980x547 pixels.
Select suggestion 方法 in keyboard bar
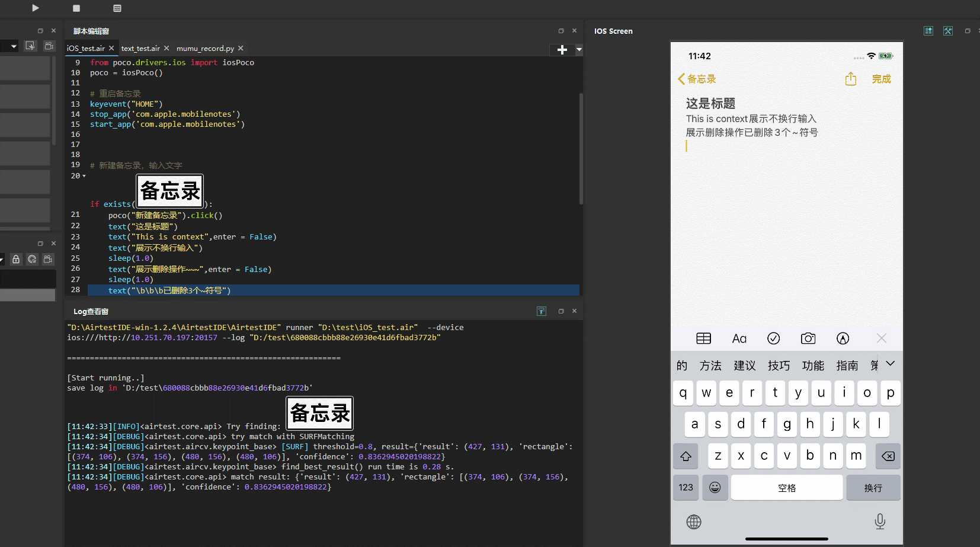click(710, 366)
